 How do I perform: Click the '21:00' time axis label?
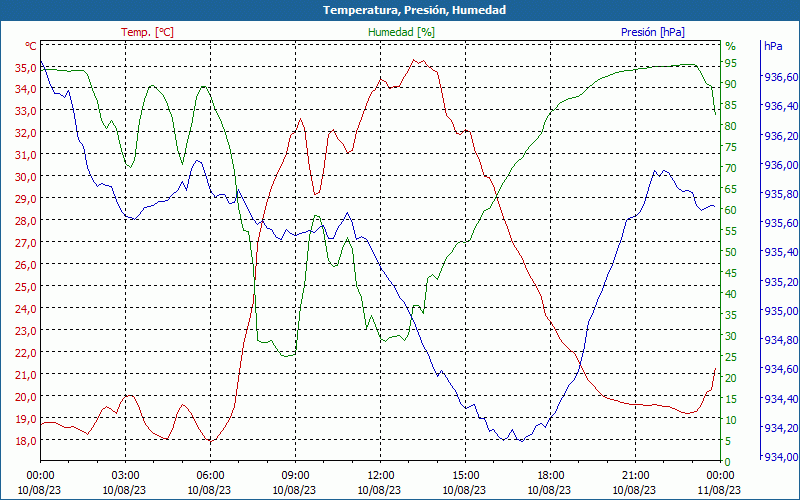click(x=635, y=476)
